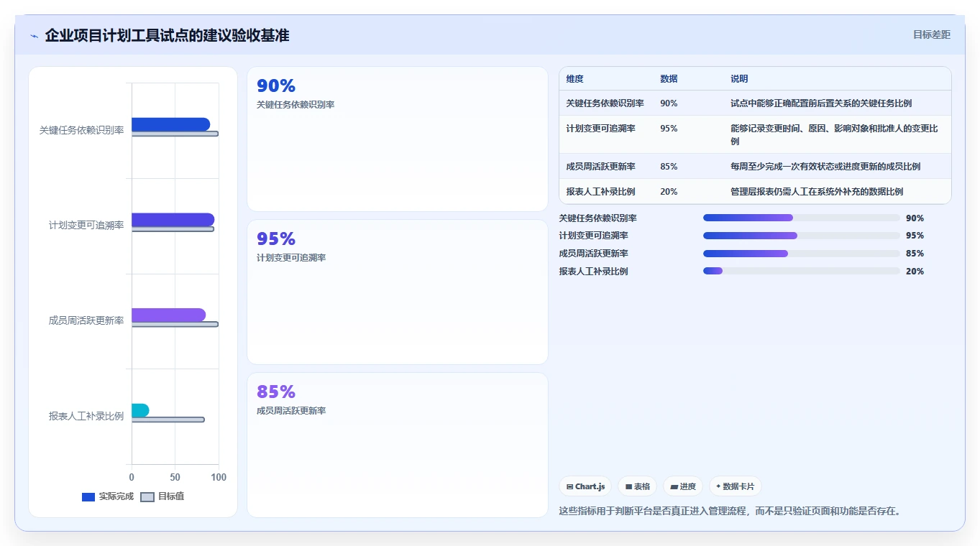Click the cyan 报表人工补录比例 chart bar

pyautogui.click(x=140, y=410)
